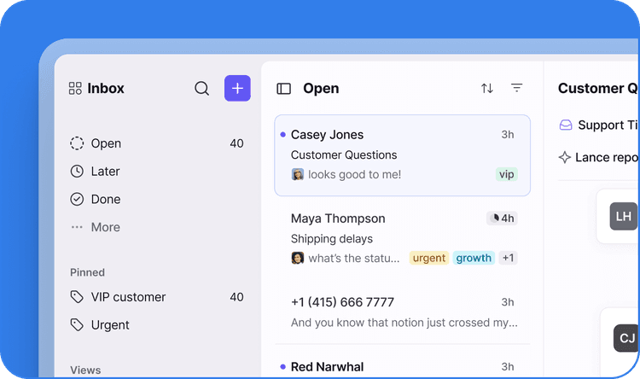Open the +1 (415) 666 7777 conversation
This screenshot has width=640, height=379.
(x=402, y=312)
